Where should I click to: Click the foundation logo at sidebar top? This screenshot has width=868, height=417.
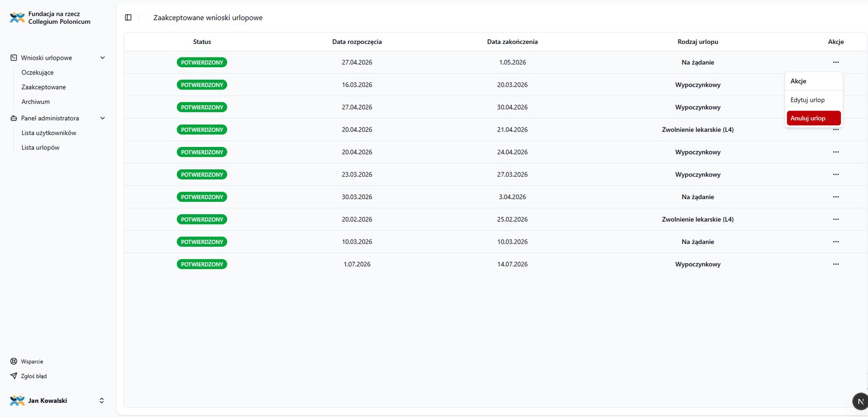(17, 17)
